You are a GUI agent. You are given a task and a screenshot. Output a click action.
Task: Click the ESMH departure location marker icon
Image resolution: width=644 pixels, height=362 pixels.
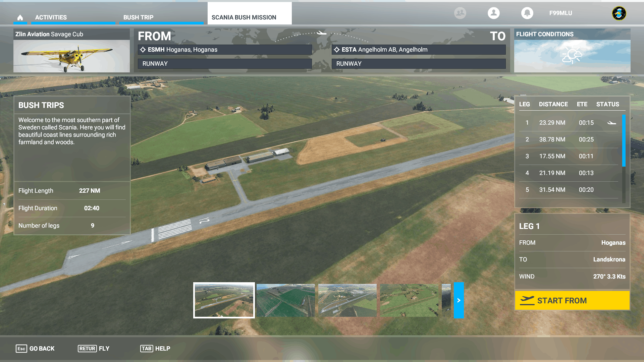click(x=143, y=50)
